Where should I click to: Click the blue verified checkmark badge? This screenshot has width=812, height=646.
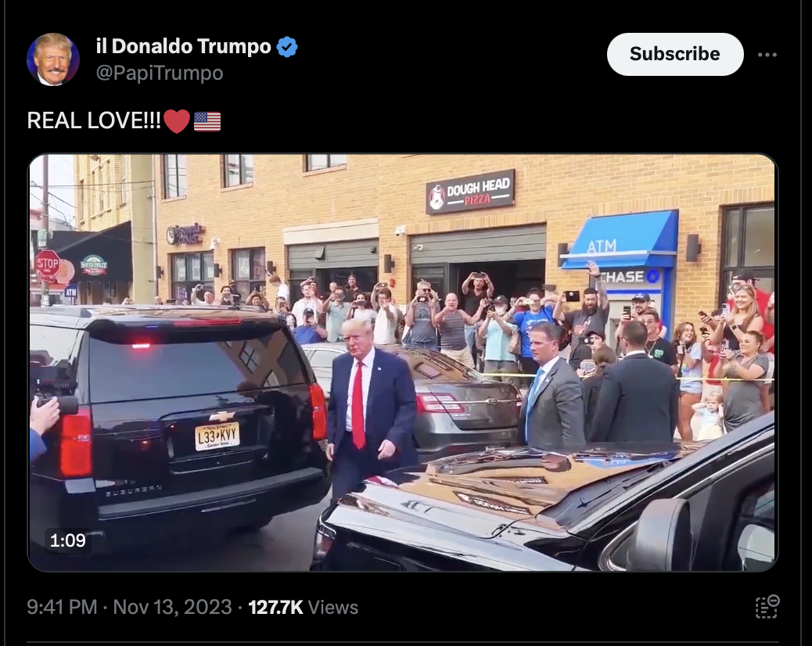(287, 47)
